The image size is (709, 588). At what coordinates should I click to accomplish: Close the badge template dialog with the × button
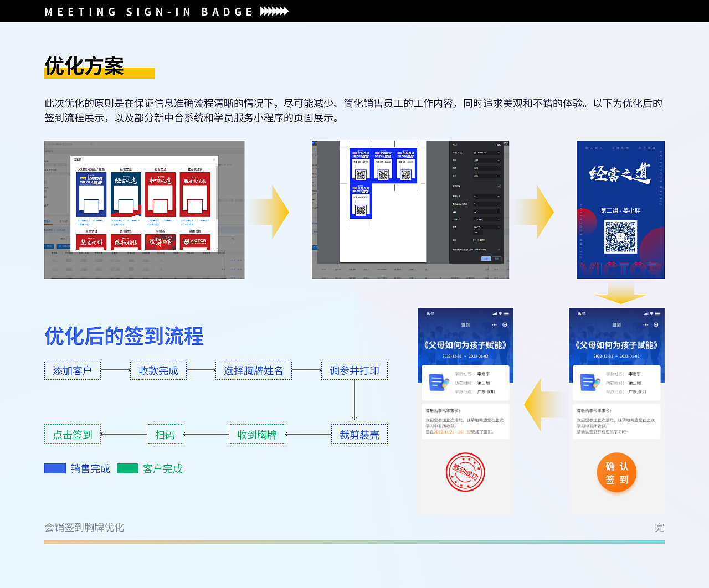point(214,159)
